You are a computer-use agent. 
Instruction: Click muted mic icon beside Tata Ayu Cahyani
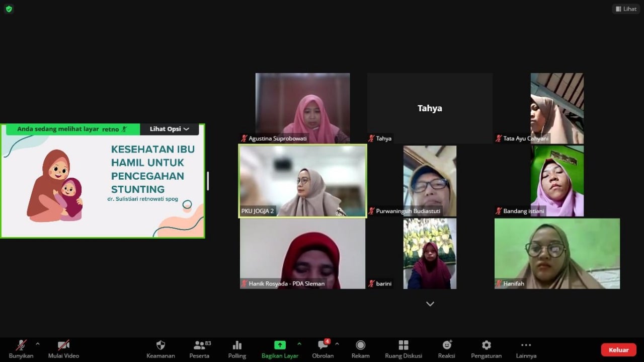499,138
